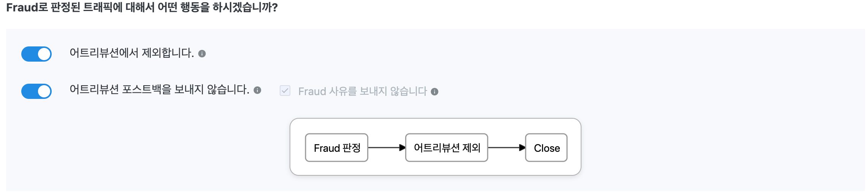Click arrowhead pointing into the Close box
Viewport: 868px width, 194px height.
[522, 148]
